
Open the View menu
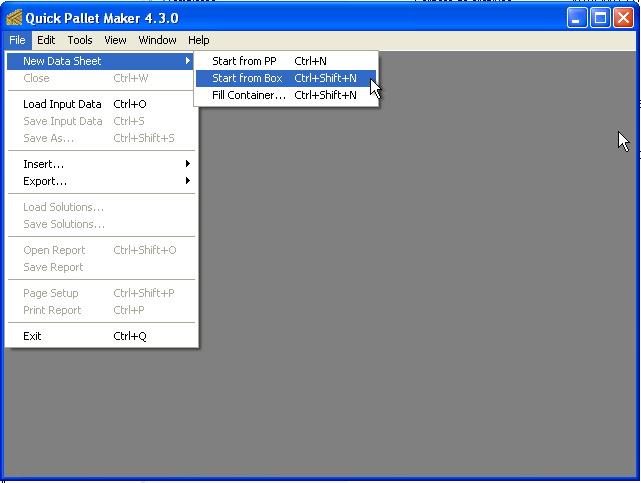click(x=115, y=40)
